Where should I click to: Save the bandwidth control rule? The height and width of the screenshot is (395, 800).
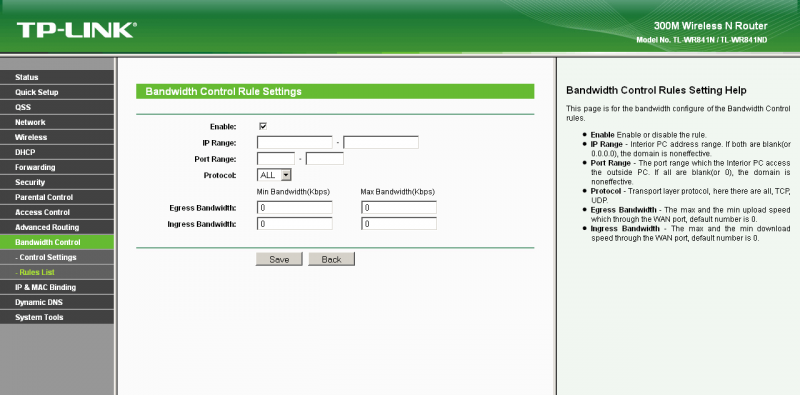click(279, 259)
